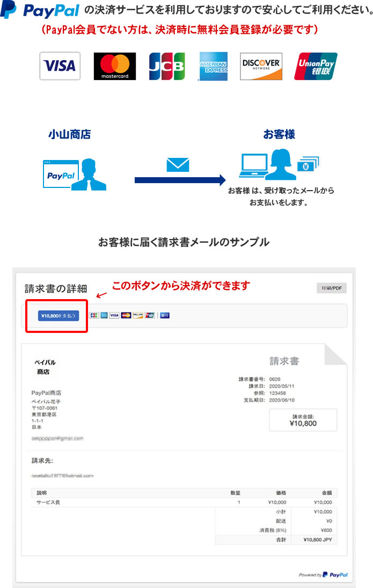Click the Powered by PayPal logo in the footer

tap(324, 575)
